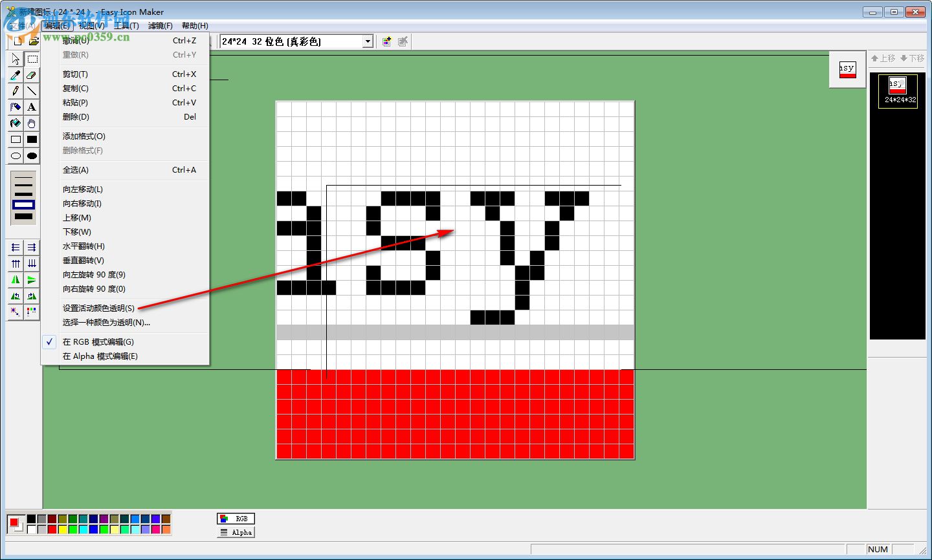This screenshot has height=560, width=932.
Task: Select the Text tool
Action: pyautogui.click(x=32, y=107)
